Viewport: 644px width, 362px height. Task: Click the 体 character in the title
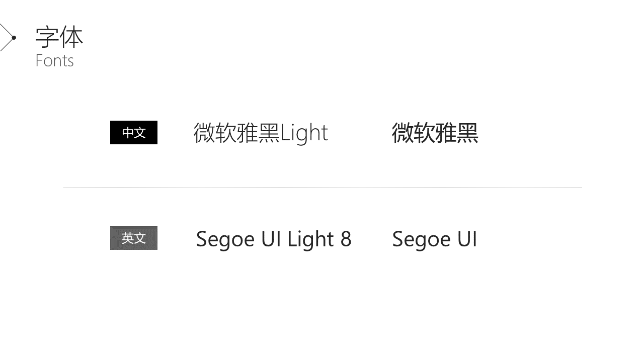[71, 37]
